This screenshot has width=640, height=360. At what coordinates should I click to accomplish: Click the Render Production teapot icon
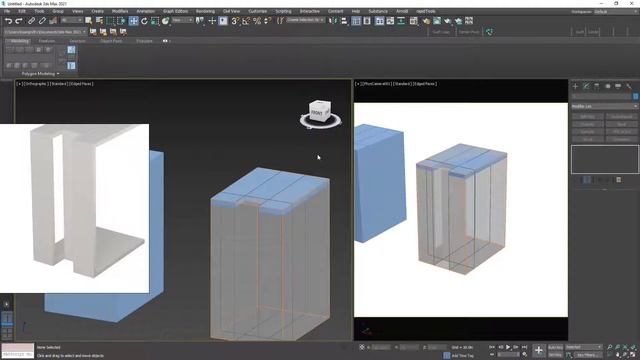[448, 21]
